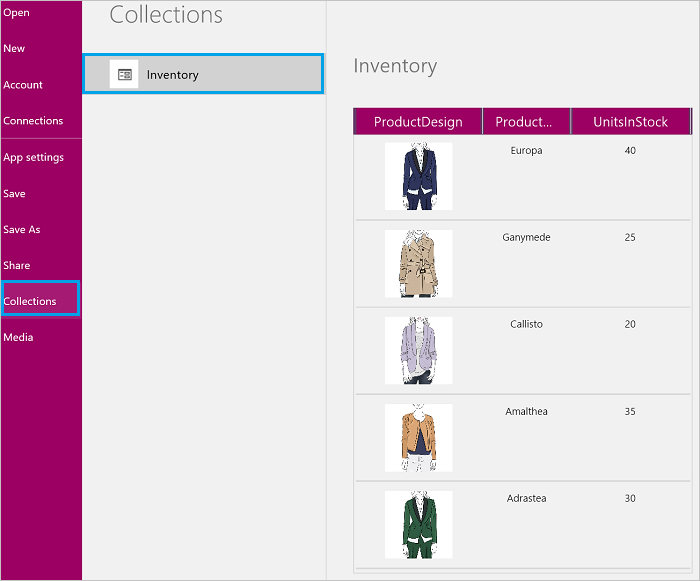Click the Amalthea tan jacket thumbnail
This screenshot has height=581, width=700.
click(418, 437)
